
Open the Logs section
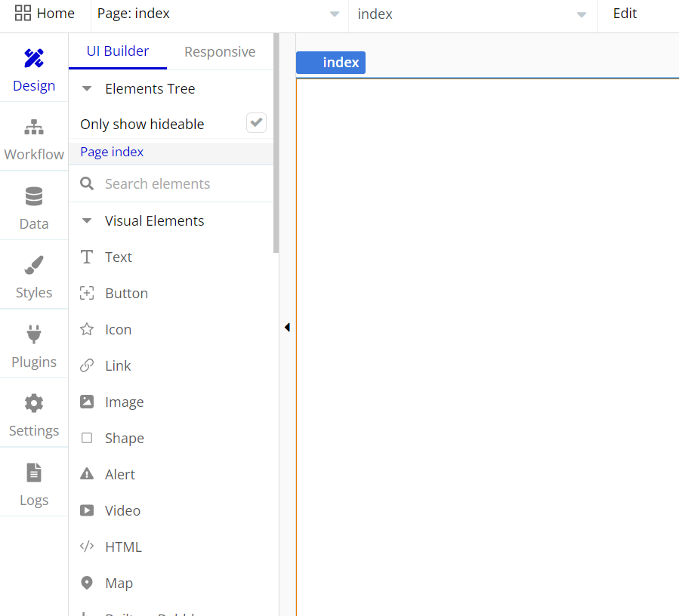pyautogui.click(x=34, y=485)
